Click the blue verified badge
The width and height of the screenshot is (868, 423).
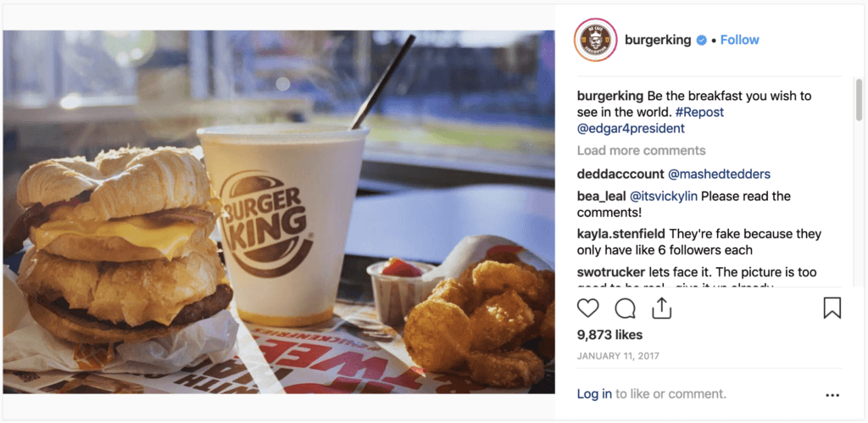701,41
